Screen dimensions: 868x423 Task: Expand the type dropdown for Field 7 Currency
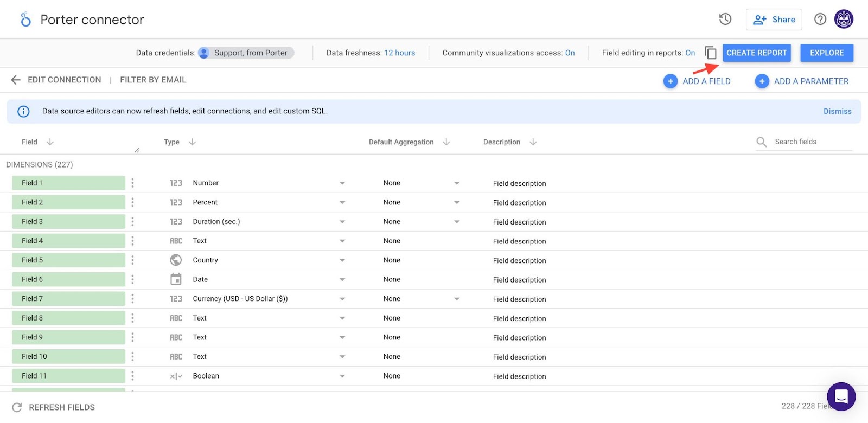[x=342, y=299]
